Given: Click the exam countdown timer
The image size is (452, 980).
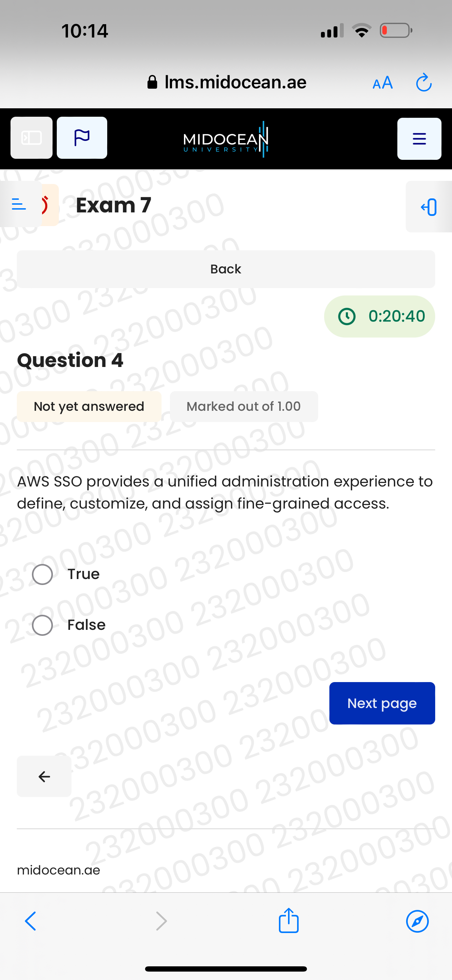Looking at the screenshot, I should click(x=380, y=317).
